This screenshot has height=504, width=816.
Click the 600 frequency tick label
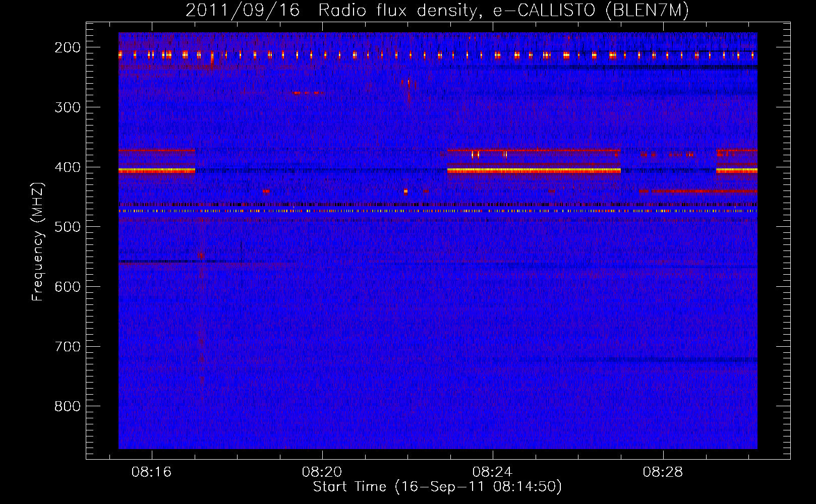click(x=67, y=287)
